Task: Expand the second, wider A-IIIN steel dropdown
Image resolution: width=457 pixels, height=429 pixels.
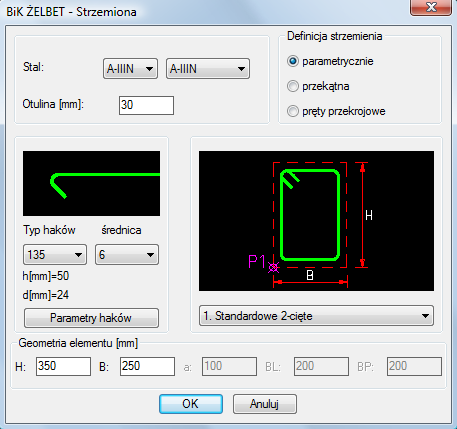Action: pos(208,69)
